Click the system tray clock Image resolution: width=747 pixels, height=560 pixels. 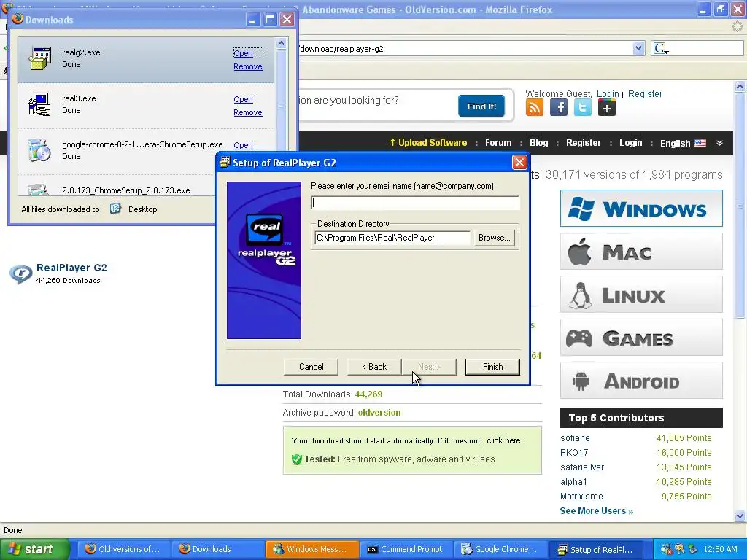[720, 549]
